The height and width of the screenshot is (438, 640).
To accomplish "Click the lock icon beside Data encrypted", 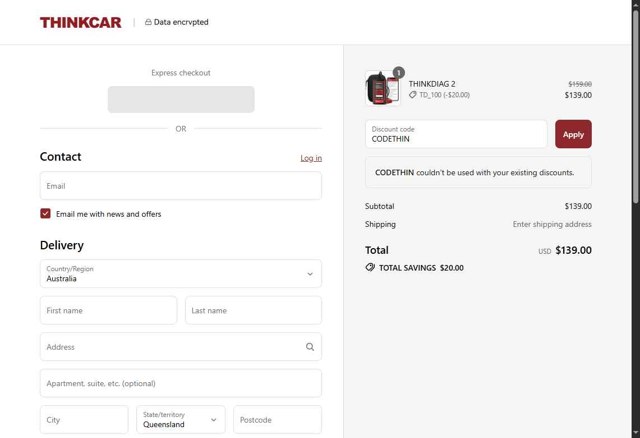I will (x=148, y=22).
